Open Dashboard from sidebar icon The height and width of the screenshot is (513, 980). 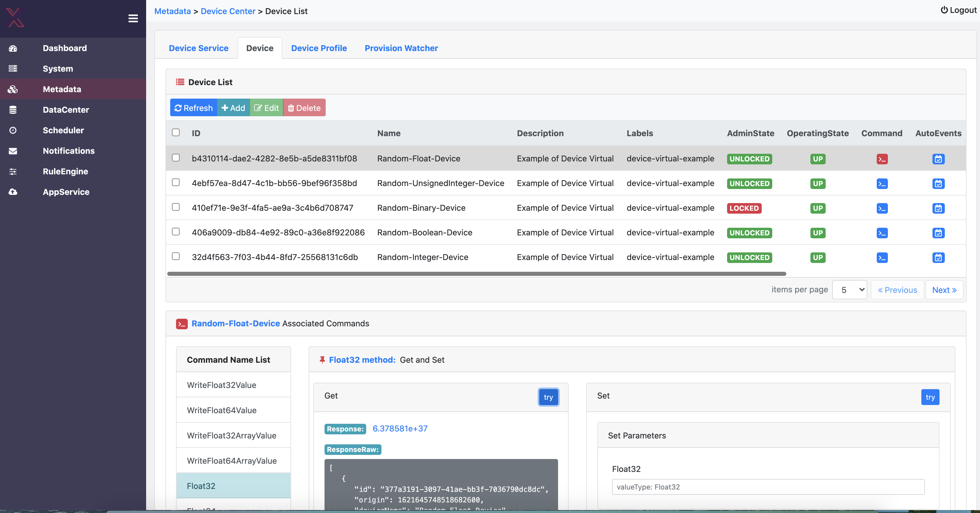tap(13, 48)
